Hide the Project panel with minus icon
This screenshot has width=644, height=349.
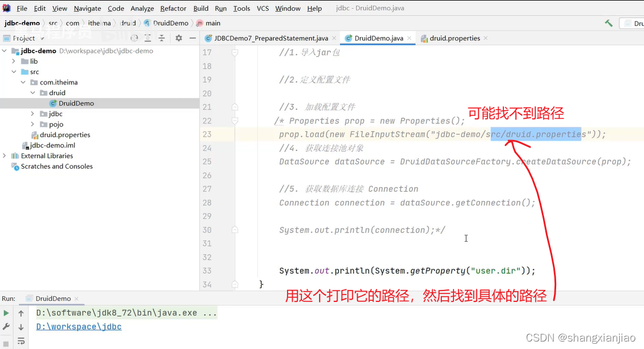(193, 38)
